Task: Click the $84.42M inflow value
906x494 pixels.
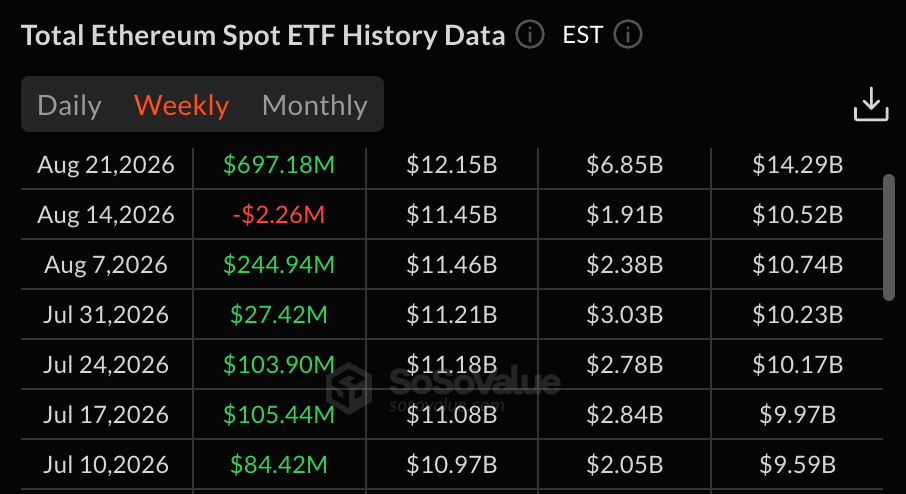Action: [279, 465]
